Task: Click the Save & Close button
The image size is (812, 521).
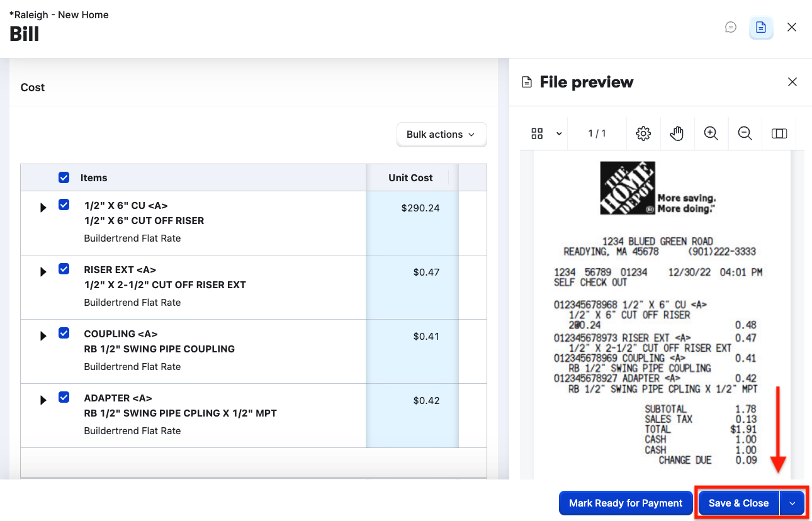Action: pyautogui.click(x=738, y=503)
